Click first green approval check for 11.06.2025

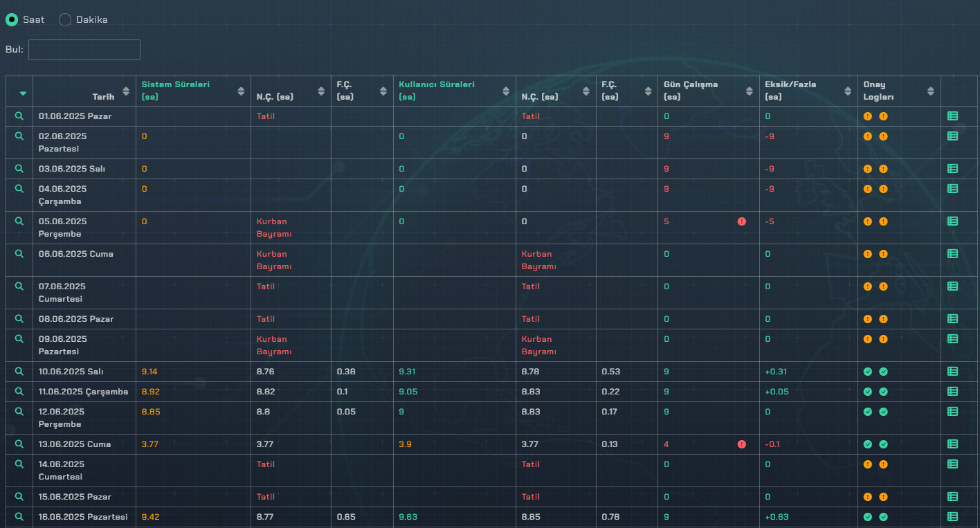(868, 392)
